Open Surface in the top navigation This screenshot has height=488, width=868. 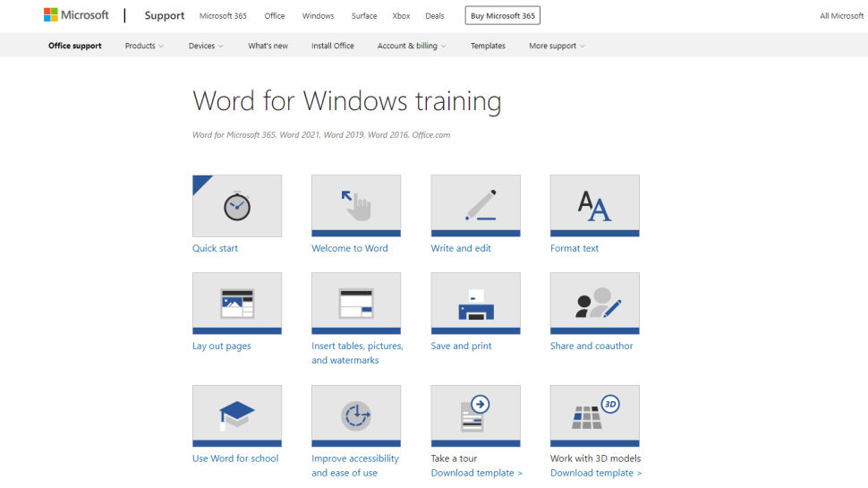pyautogui.click(x=364, y=16)
